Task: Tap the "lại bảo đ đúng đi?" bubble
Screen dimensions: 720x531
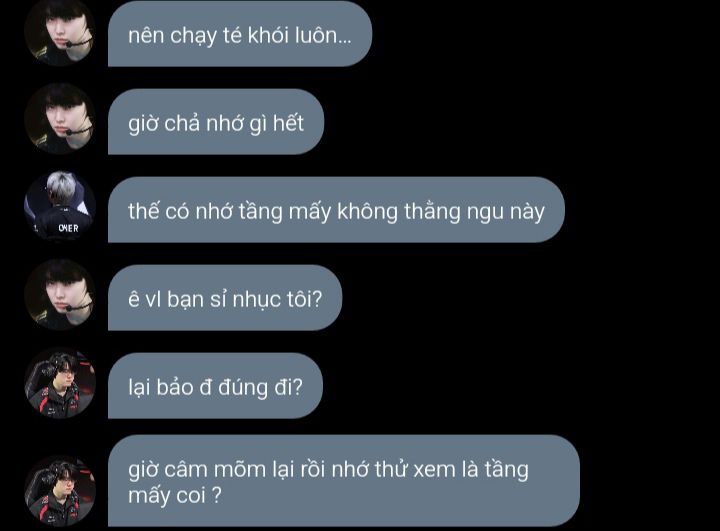Action: tap(215, 386)
